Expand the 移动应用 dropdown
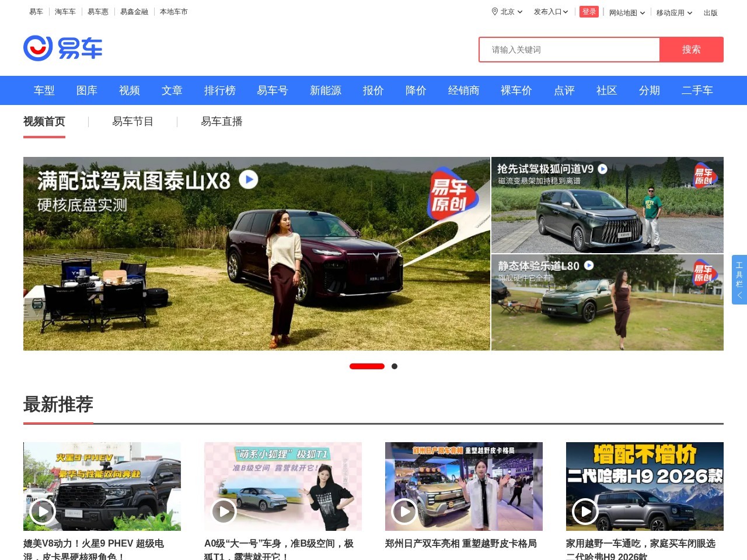Image resolution: width=747 pixels, height=560 pixels. [x=674, y=13]
